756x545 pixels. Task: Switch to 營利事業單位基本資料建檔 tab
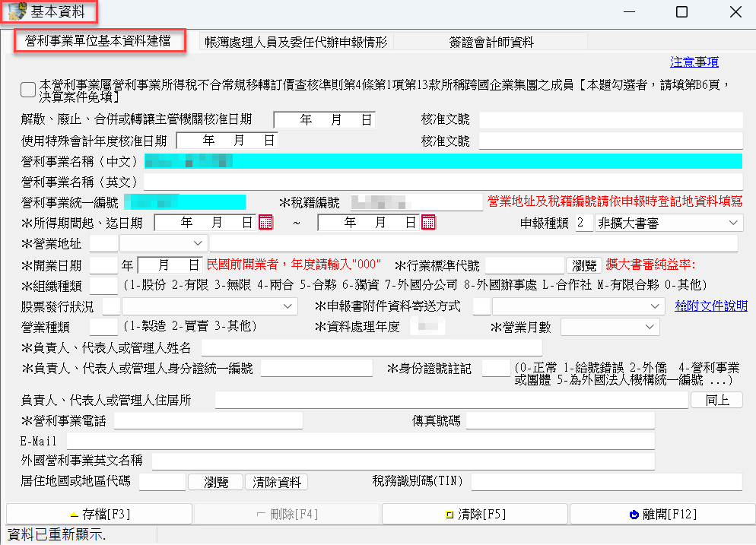coord(98,41)
